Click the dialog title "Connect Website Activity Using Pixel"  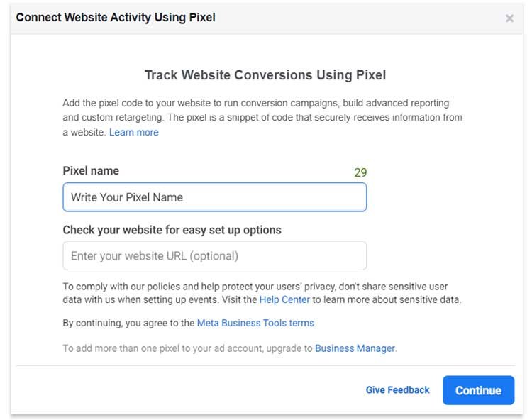[x=116, y=17]
